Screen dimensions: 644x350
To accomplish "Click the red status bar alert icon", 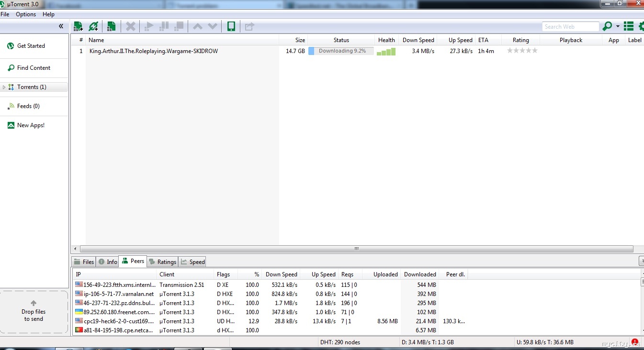I will point(635,342).
